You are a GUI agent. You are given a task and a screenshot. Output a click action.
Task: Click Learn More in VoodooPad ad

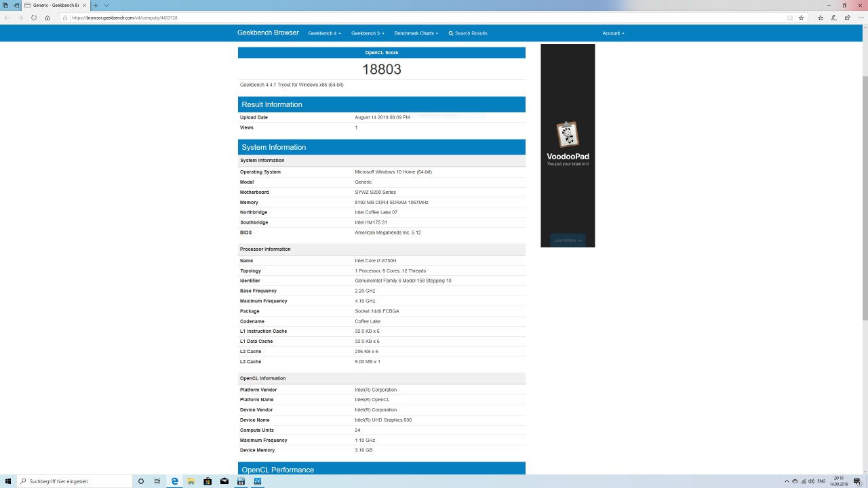(x=568, y=240)
